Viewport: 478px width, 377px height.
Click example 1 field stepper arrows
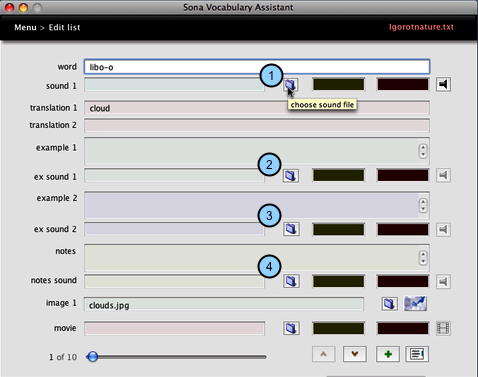pos(423,151)
